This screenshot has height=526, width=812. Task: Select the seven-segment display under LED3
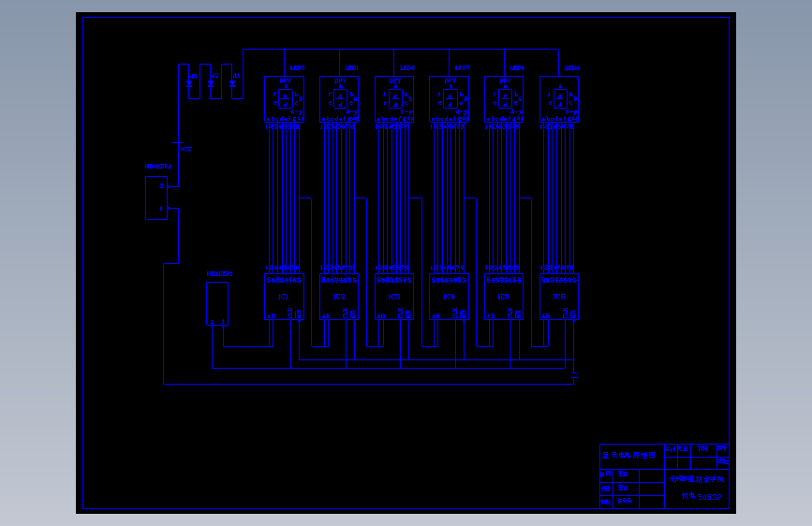tap(449, 99)
